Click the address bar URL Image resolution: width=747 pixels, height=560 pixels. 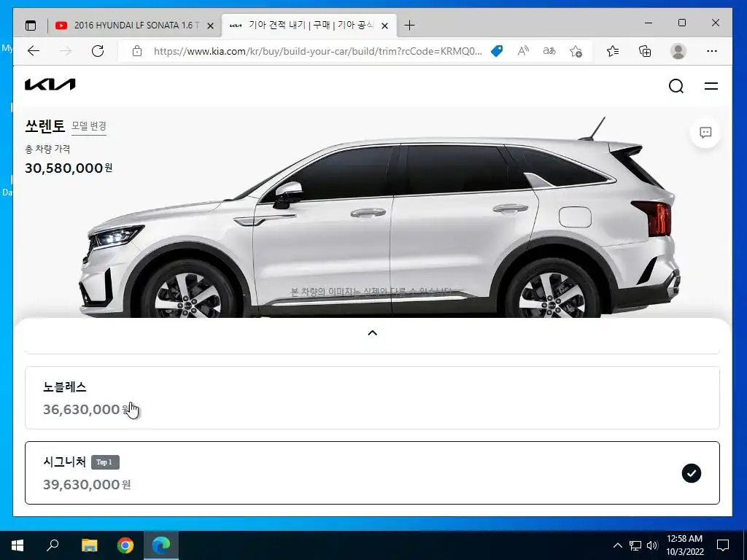pos(318,51)
